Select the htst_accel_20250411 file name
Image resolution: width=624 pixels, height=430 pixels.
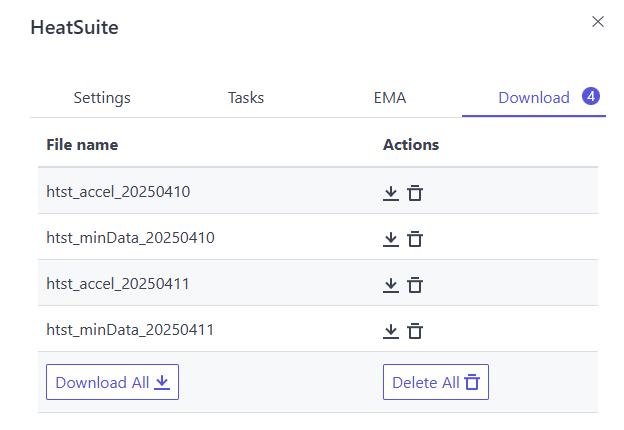pyautogui.click(x=118, y=284)
